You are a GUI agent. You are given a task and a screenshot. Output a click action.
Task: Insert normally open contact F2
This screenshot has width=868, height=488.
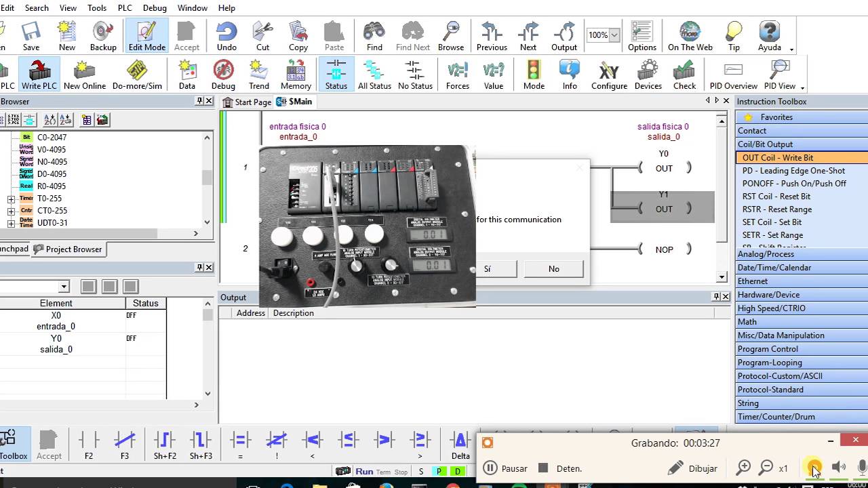coord(89,445)
